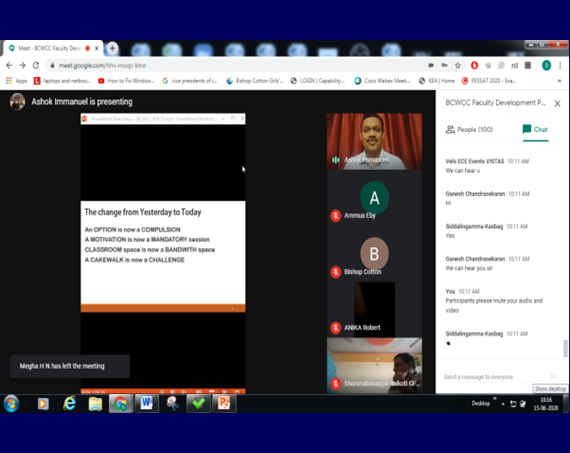Click the sender name 'Vels ECE Events VISTAS'
Image resolution: width=570 pixels, height=453 pixels.
point(475,161)
